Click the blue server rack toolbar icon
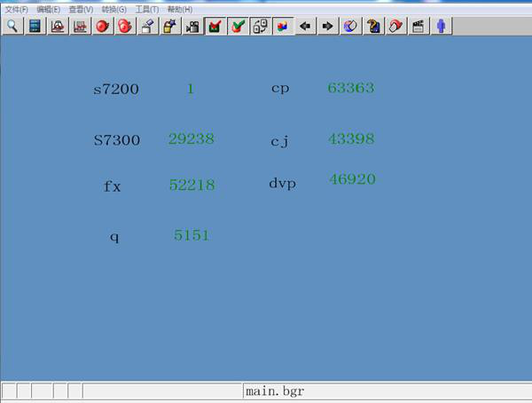Screen dimensions: 532x403 tap(35, 26)
